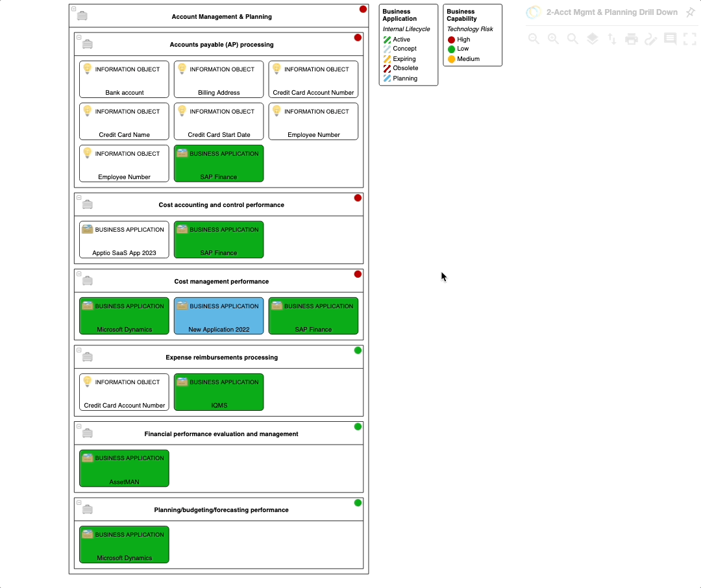
Task: Click the application icon on AssetMAN card
Action: coord(88,458)
